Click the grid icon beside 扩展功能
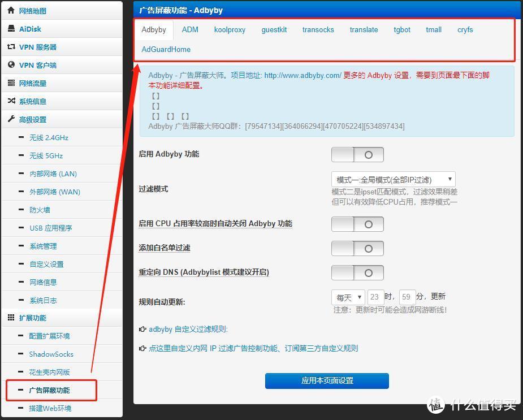Viewport: 523px width, 420px height. 11,317
